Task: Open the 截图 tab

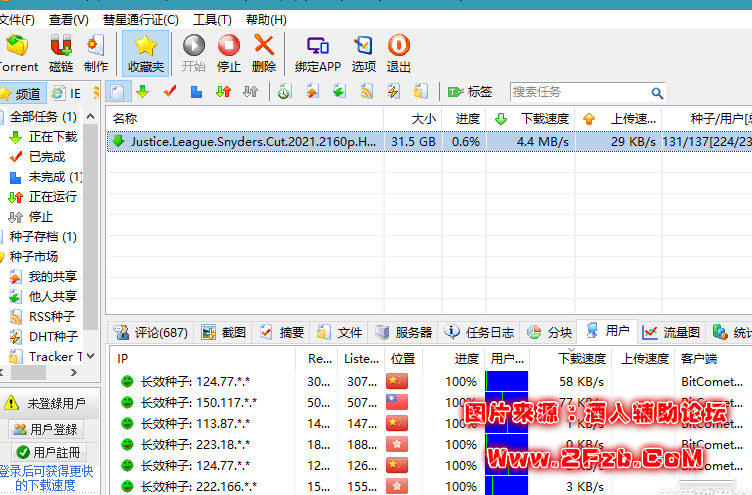Action: (223, 332)
